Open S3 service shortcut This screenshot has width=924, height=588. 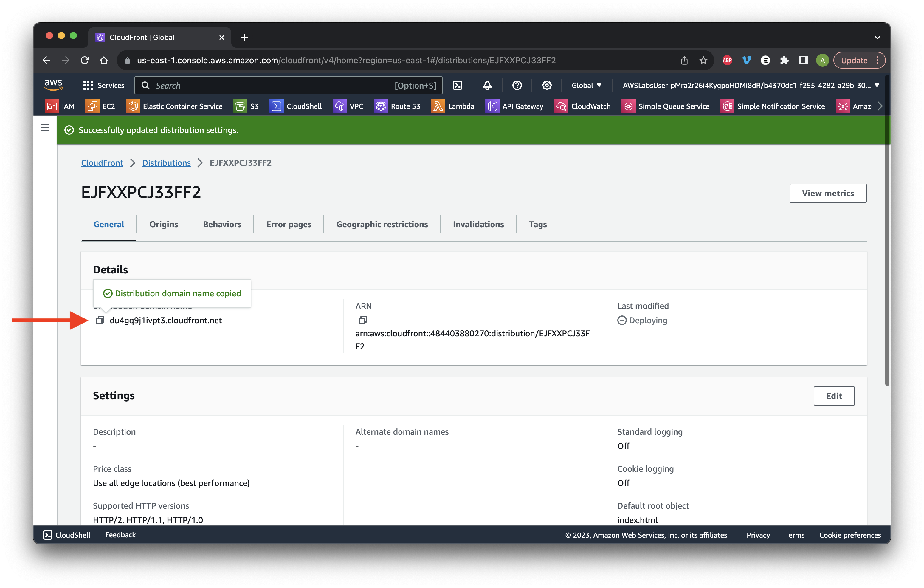246,106
